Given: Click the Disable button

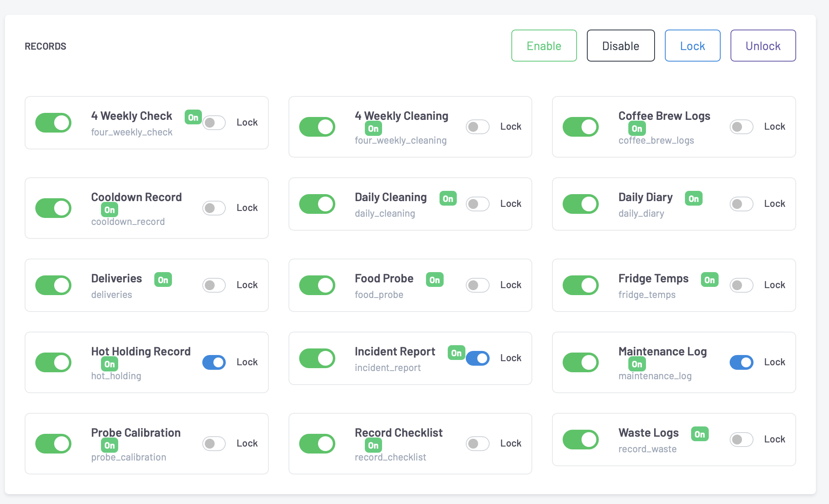Looking at the screenshot, I should pos(621,46).
